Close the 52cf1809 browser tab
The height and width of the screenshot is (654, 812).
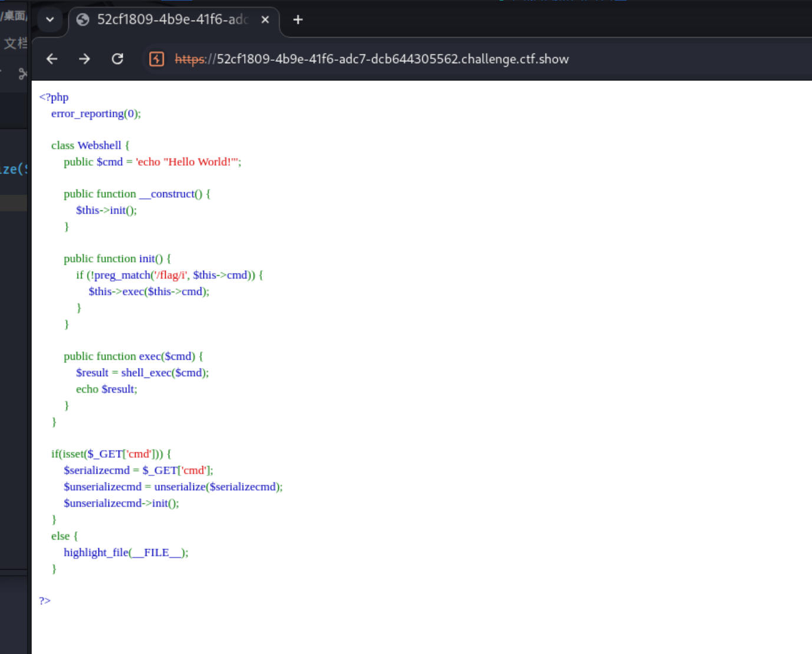265,20
